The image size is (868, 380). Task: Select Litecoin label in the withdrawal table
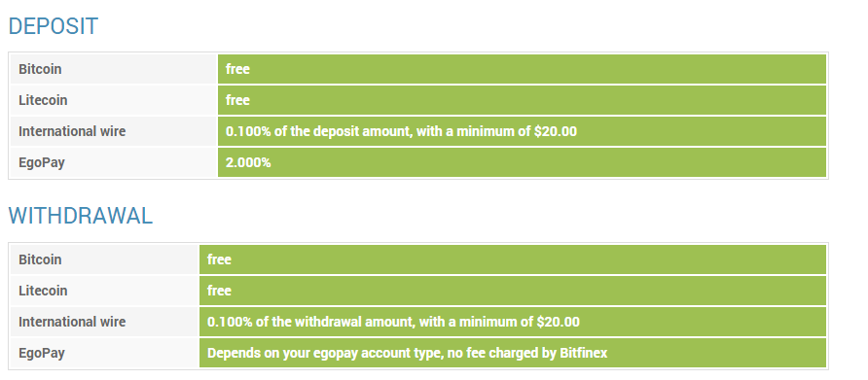tap(43, 291)
